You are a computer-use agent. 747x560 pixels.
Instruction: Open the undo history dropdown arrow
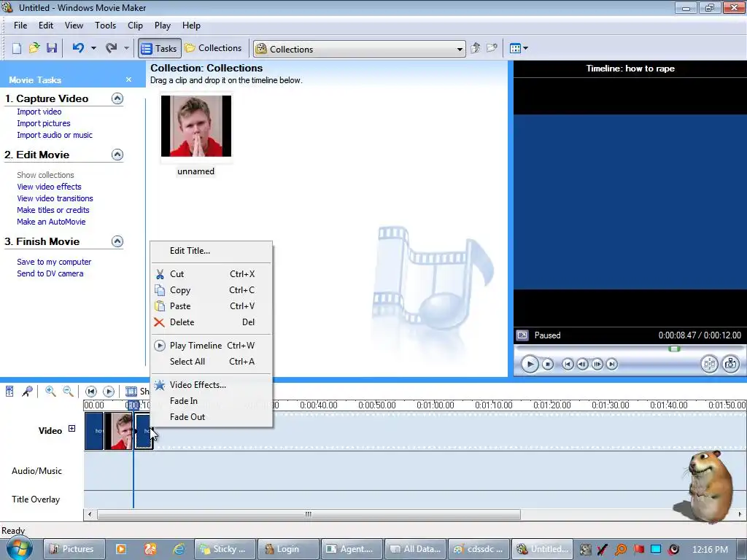[x=93, y=48]
